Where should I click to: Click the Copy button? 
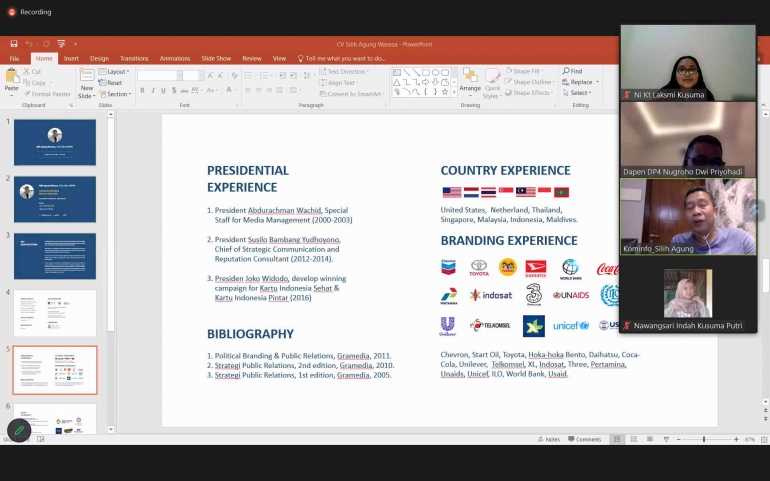37,83
